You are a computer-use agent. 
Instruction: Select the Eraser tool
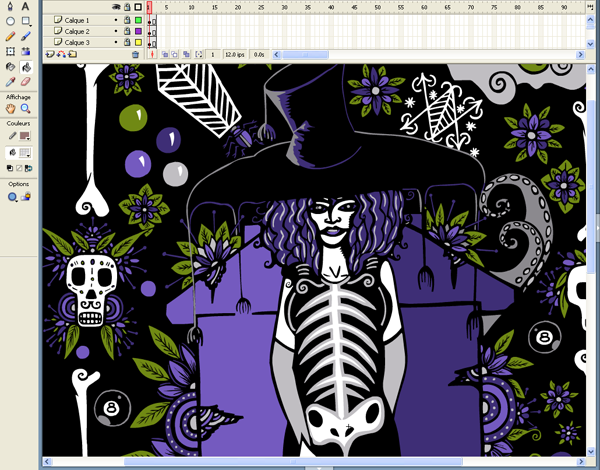(26, 81)
